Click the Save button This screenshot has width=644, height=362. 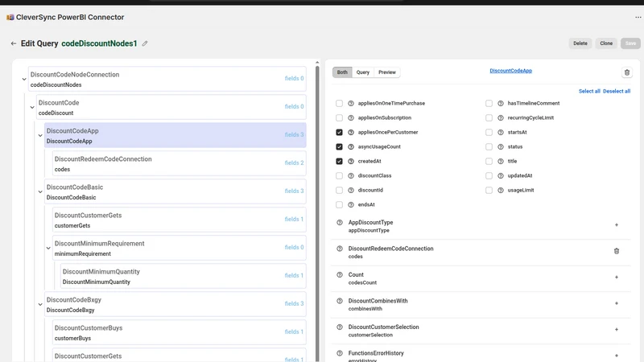point(630,43)
